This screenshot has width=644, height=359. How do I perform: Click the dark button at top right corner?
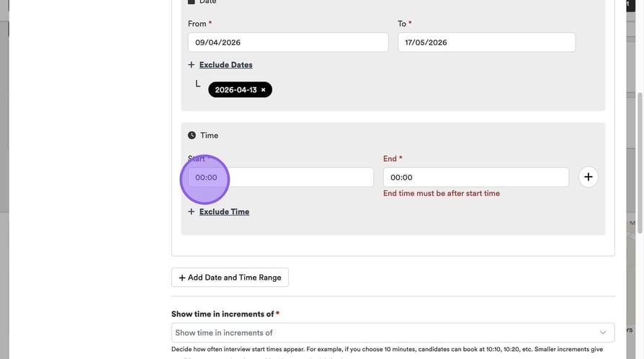(626, 4)
